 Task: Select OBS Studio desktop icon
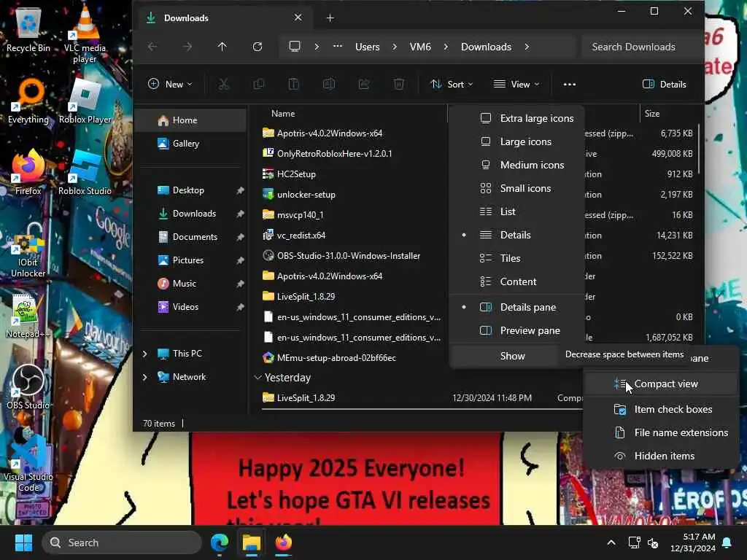[x=28, y=386]
